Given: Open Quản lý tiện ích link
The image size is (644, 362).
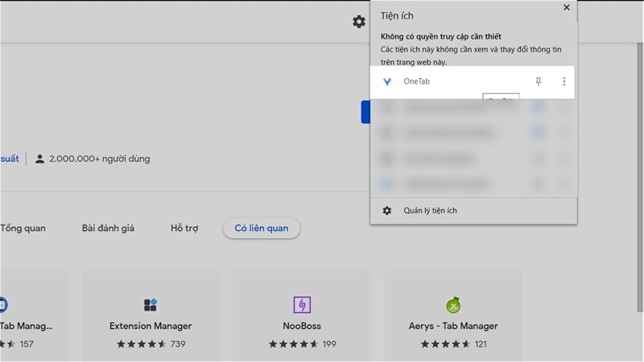Looking at the screenshot, I should click(x=430, y=211).
